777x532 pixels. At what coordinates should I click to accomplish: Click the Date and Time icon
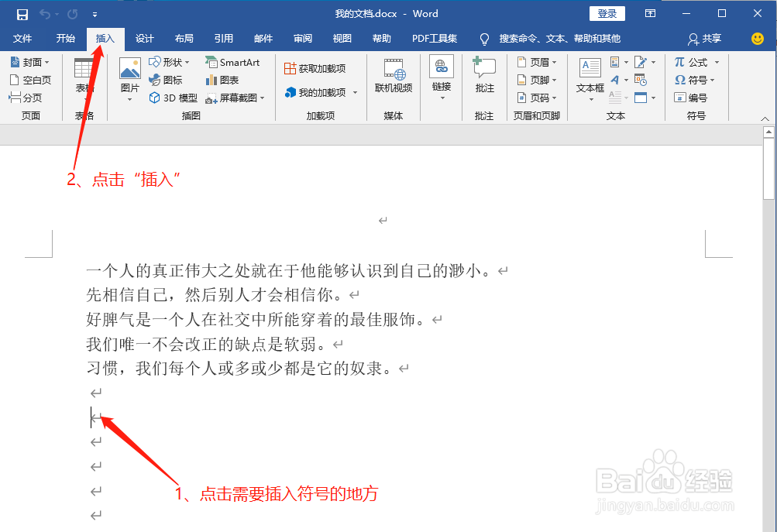coord(641,81)
